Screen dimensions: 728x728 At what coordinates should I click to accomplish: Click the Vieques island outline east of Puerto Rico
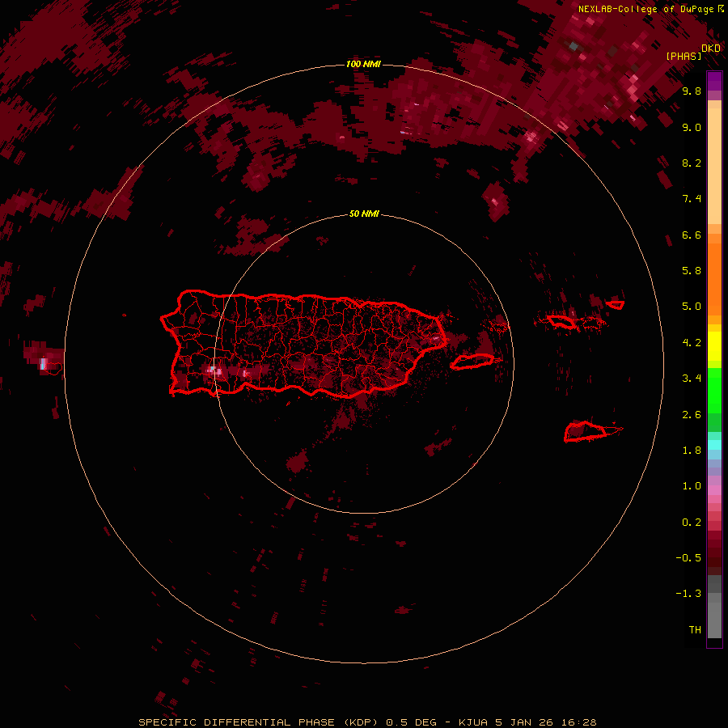[472, 362]
